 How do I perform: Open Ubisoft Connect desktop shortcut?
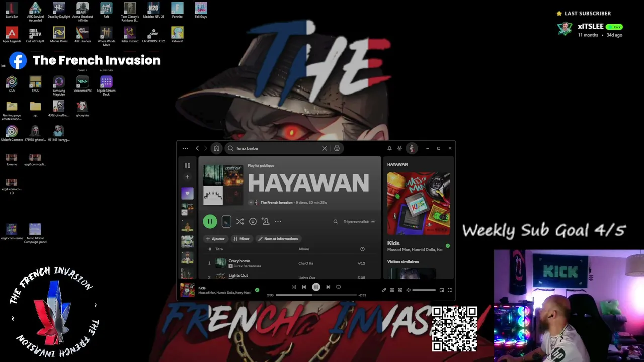(12, 134)
